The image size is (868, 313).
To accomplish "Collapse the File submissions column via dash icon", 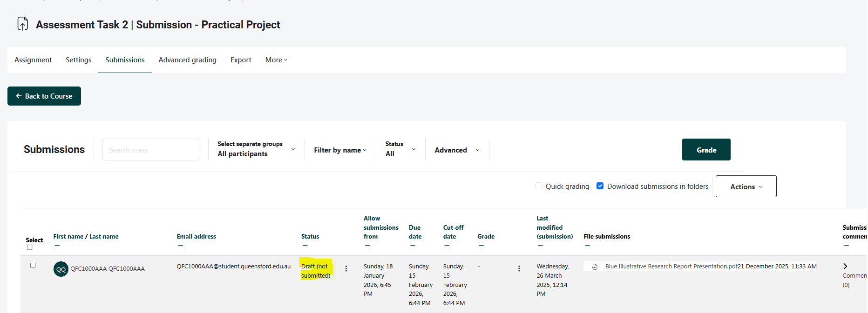I will coord(587,246).
